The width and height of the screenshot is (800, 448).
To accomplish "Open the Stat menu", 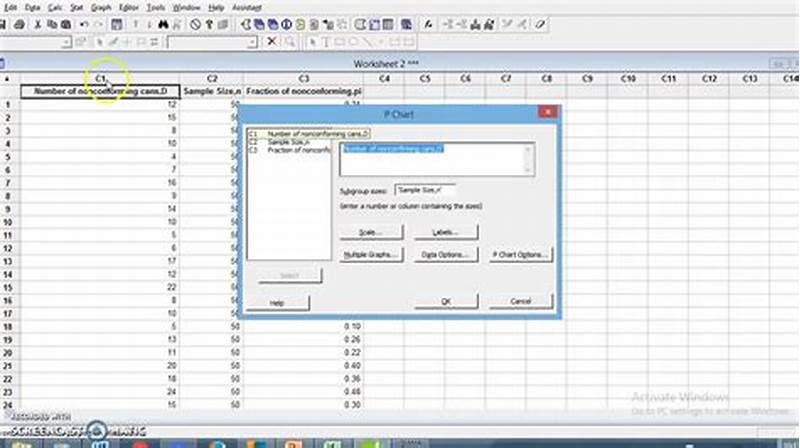I will (77, 8).
